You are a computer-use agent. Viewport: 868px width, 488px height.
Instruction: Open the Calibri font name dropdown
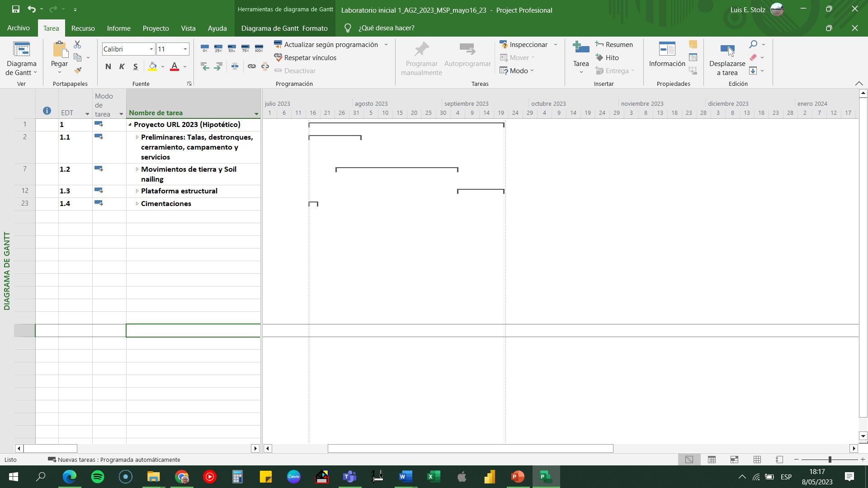[151, 49]
